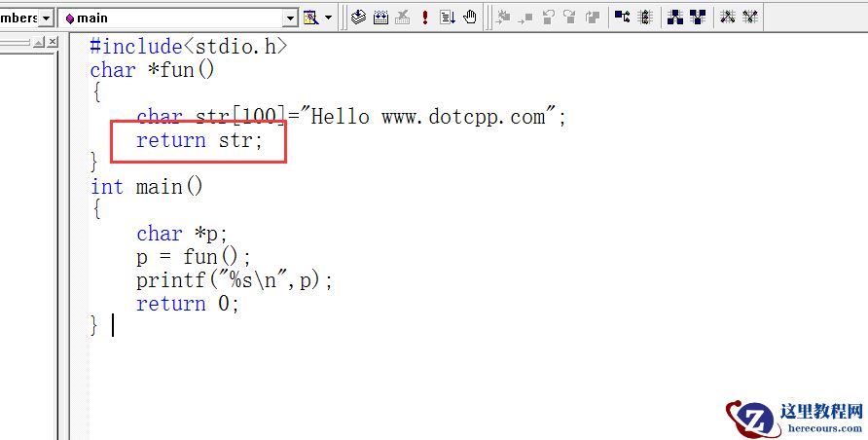Click the last crossed-tools icon at right
The height and width of the screenshot is (440, 868).
coord(750,18)
